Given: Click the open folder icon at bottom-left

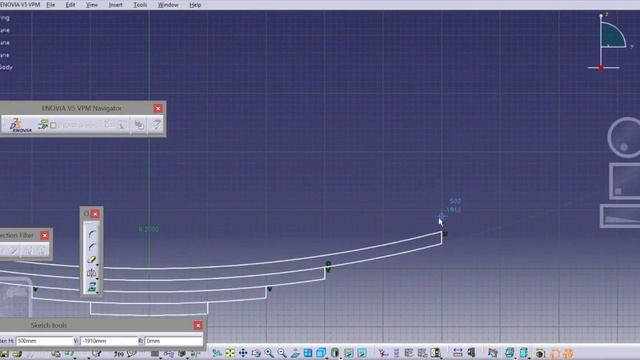Looking at the screenshot, I should 17,354.
